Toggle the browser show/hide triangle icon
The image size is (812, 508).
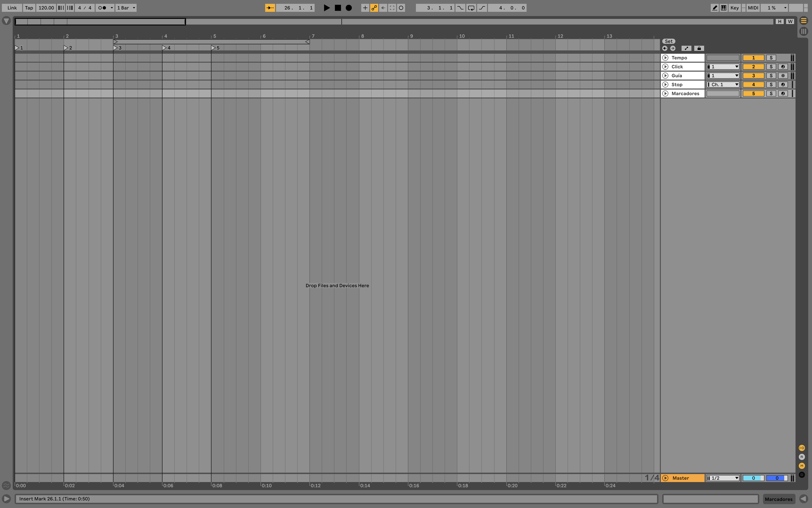[6, 21]
